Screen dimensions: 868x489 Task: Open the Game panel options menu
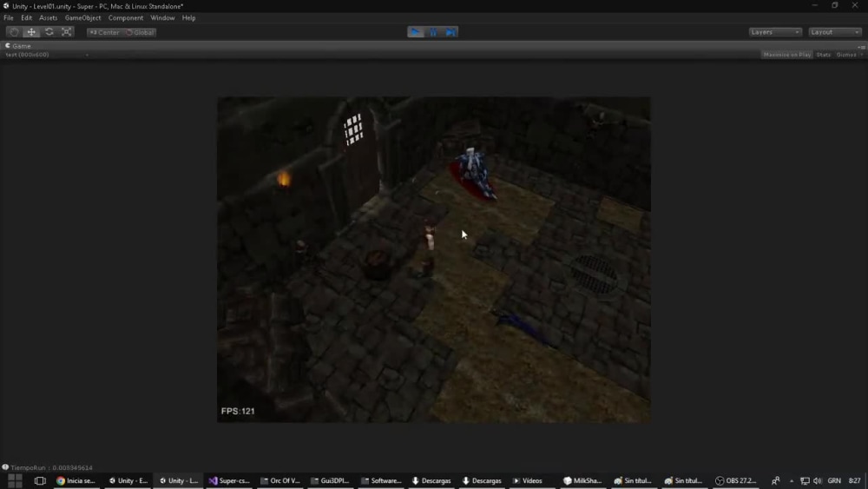(x=861, y=47)
